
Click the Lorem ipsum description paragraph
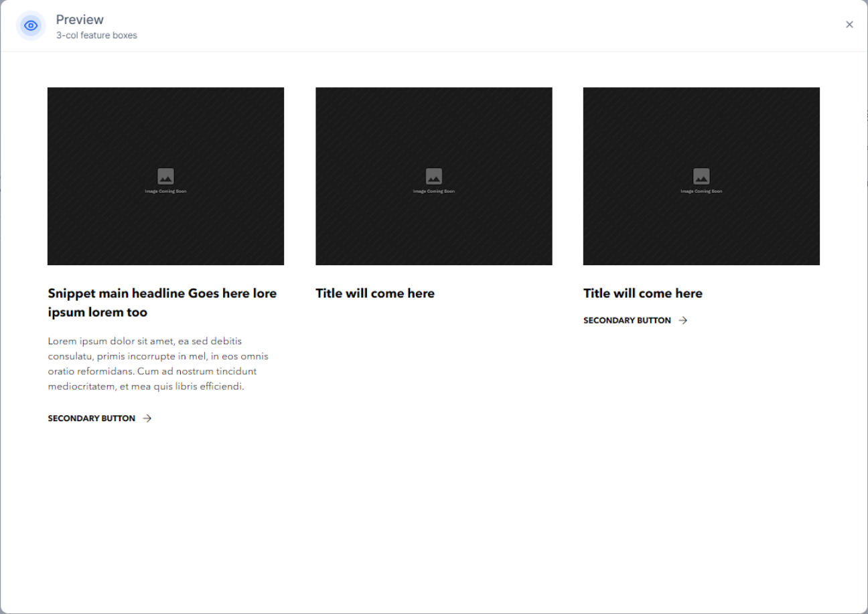(158, 364)
